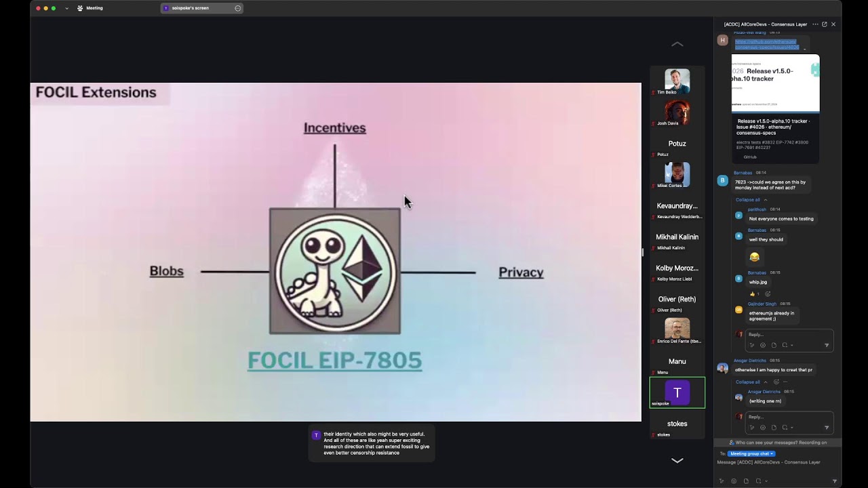Open more options on soispoke's screen tab
The image size is (868, 488).
(x=237, y=8)
